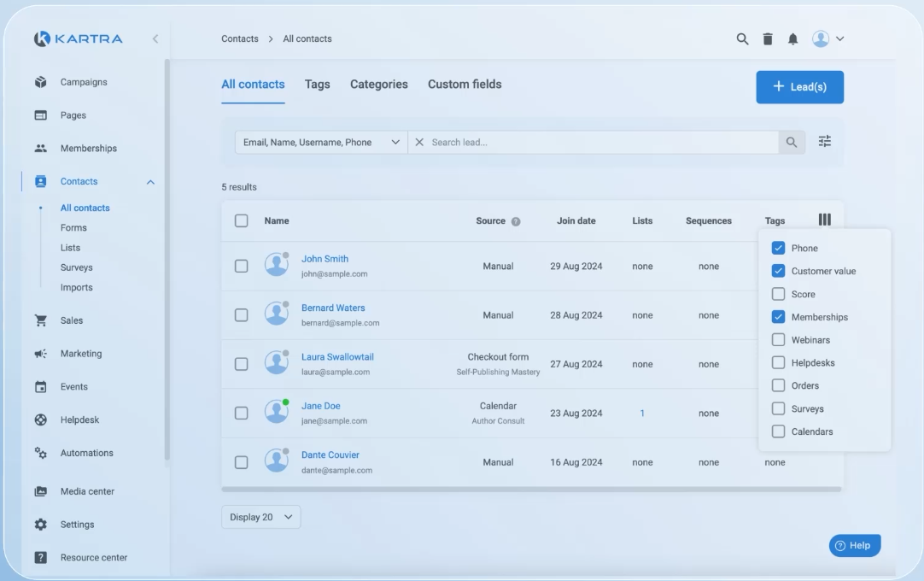Screen dimensions: 924x581
Task: Switch to the Custom fields tab
Action: 465,85
